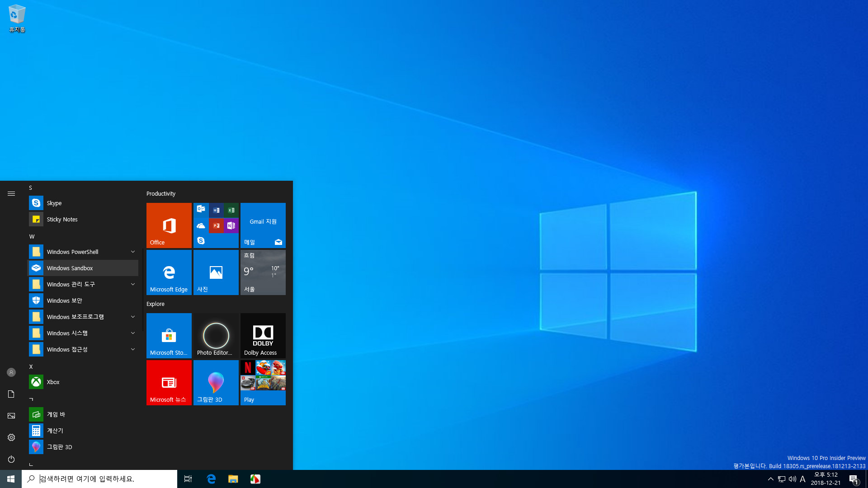Click the ㄱ letter header in app list
868x488 pixels.
tap(31, 399)
